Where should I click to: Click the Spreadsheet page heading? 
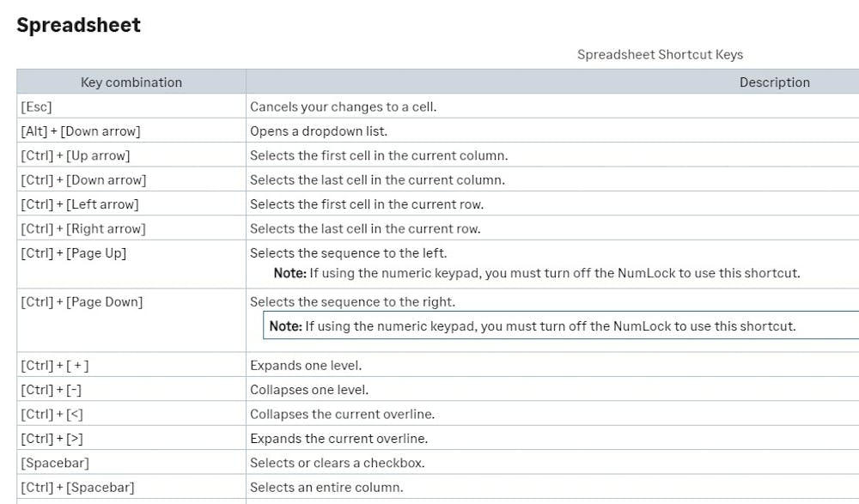click(x=78, y=25)
